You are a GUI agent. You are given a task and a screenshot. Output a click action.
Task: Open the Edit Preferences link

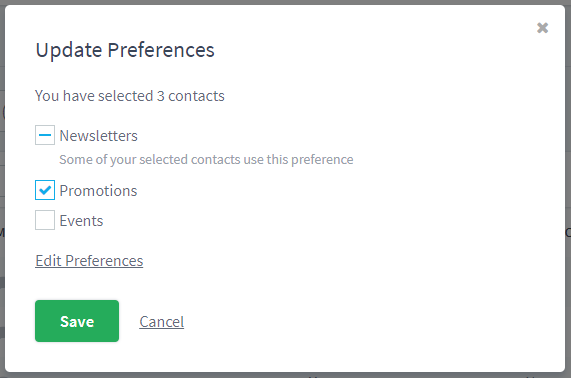point(89,261)
